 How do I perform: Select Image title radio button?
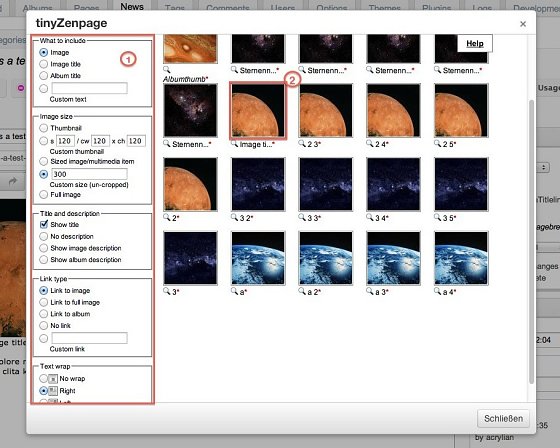(x=44, y=64)
